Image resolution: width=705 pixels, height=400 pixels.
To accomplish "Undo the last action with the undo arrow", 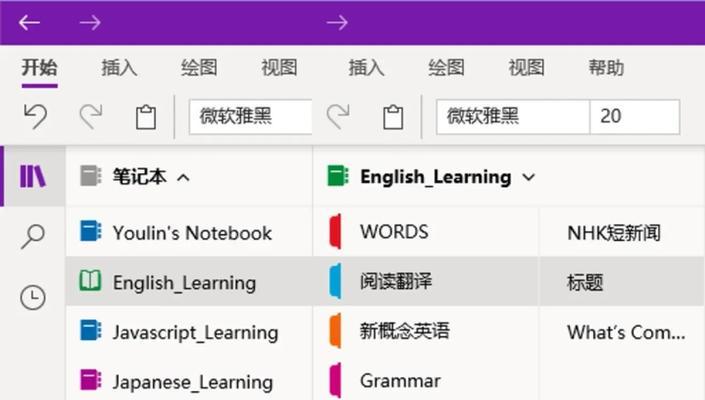I will (x=36, y=116).
